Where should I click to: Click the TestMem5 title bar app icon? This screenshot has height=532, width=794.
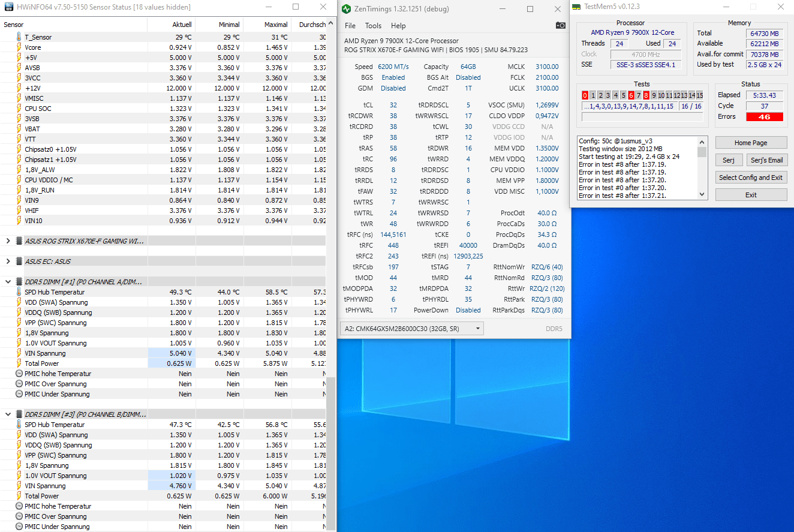(x=576, y=7)
